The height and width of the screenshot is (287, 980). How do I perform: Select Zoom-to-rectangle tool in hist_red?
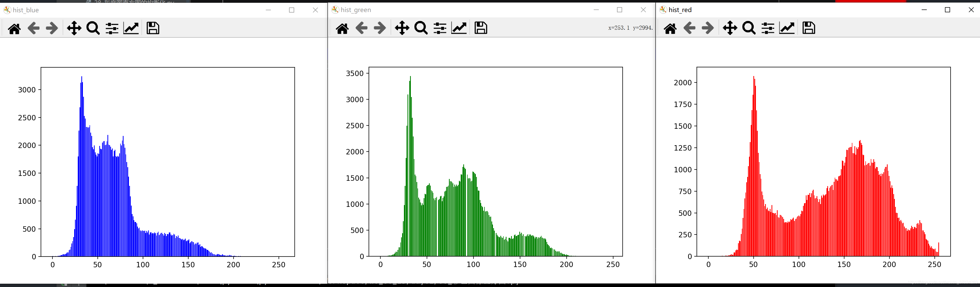[749, 28]
